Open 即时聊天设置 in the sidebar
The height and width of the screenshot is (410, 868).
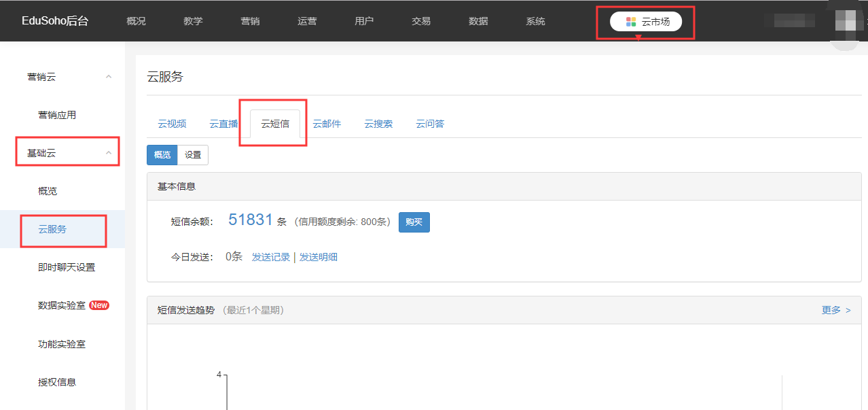tap(67, 267)
